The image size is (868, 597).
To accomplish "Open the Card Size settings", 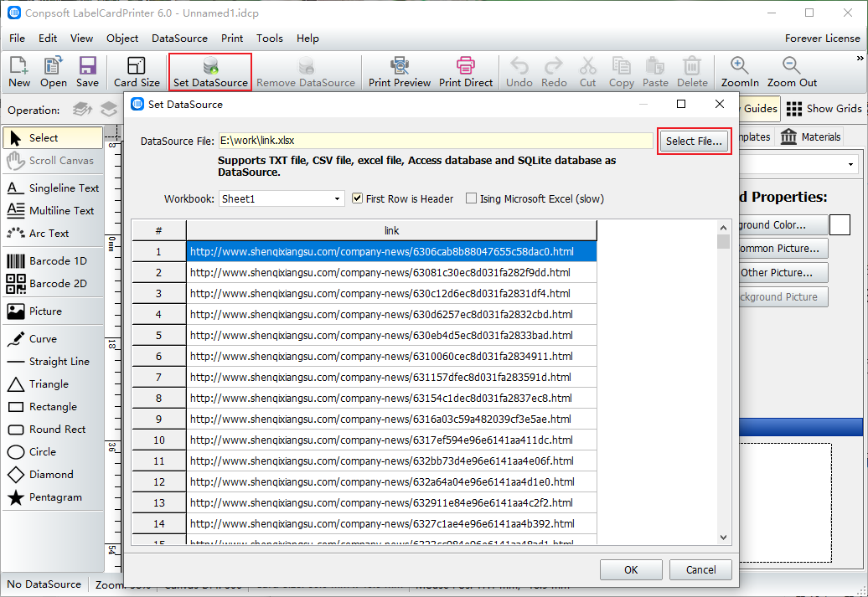I will point(137,71).
